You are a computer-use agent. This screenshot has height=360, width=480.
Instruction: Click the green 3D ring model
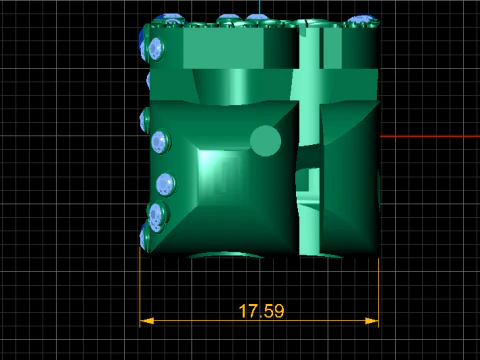pyautogui.click(x=260, y=137)
